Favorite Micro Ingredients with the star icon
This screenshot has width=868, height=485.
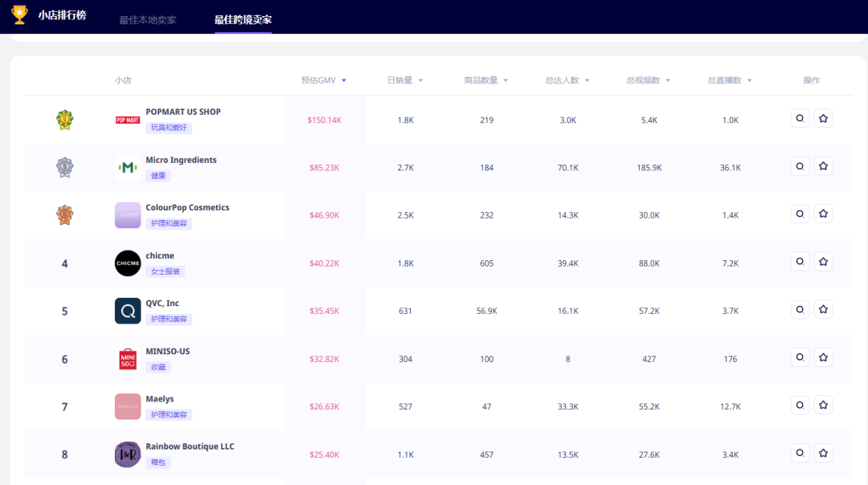(823, 166)
